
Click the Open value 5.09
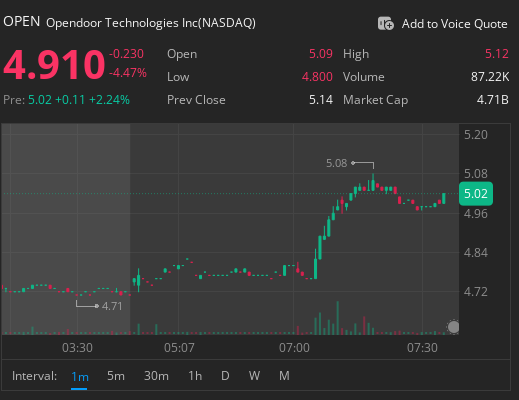321,54
